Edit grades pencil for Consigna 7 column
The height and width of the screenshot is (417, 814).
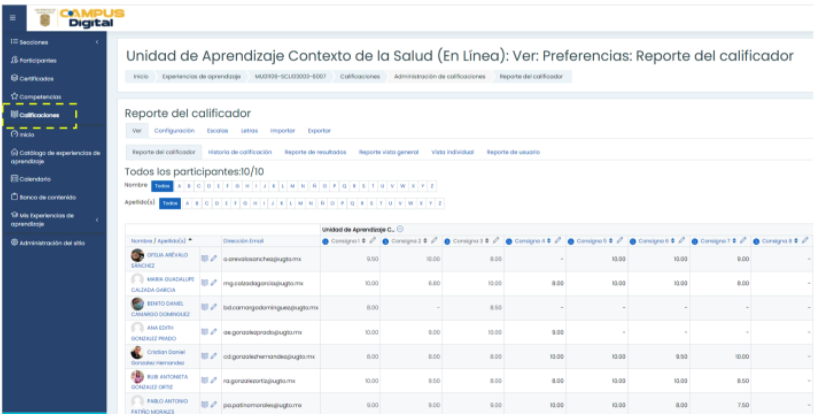tap(743, 241)
